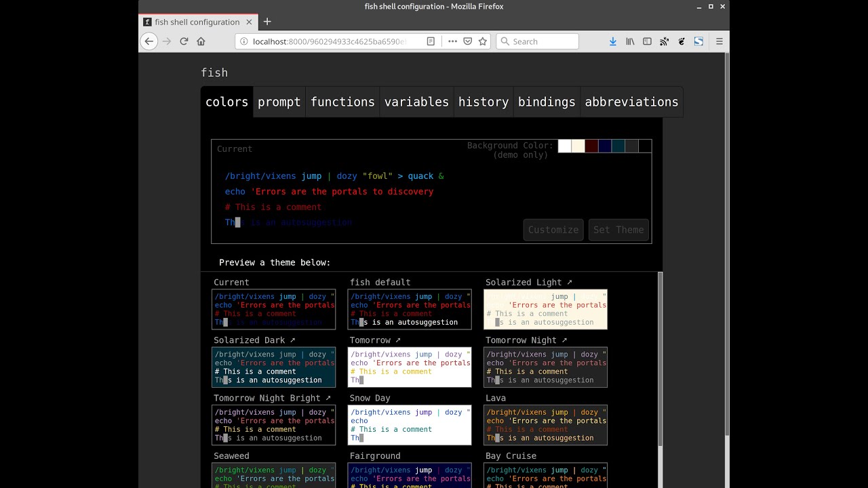This screenshot has width=868, height=488.
Task: Show site information for localhost
Action: (x=244, y=41)
